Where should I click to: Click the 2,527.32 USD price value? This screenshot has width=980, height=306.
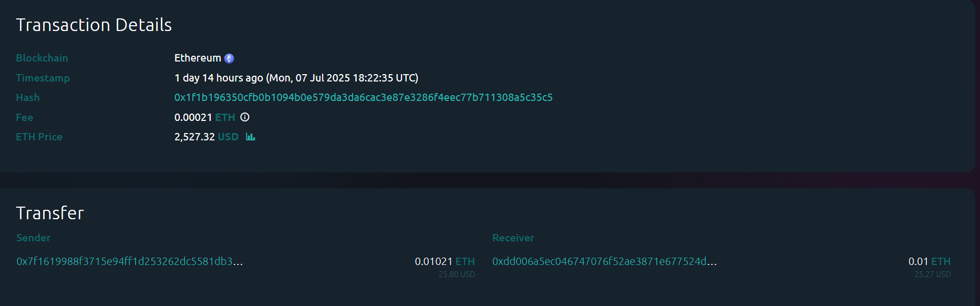(x=206, y=137)
